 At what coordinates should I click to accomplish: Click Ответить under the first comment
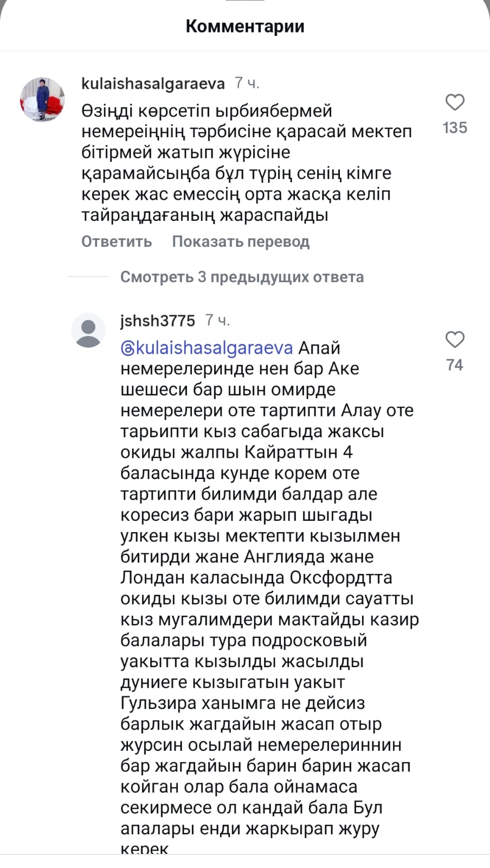tap(117, 241)
